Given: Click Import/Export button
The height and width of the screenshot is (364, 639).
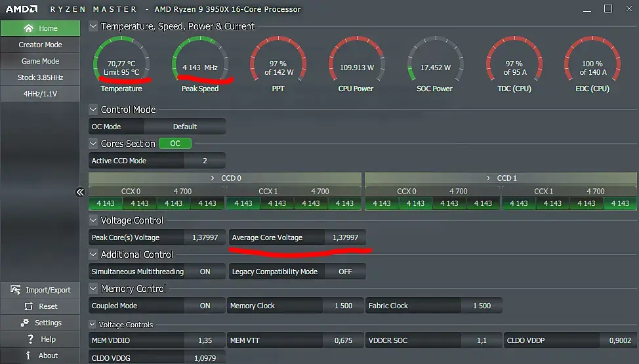Looking at the screenshot, I should 40,290.
